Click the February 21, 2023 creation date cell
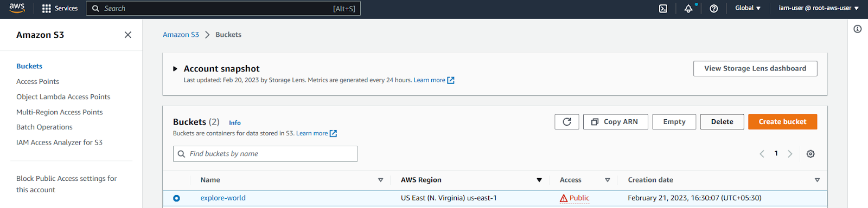Image resolution: width=868 pixels, height=208 pixels. (x=694, y=198)
